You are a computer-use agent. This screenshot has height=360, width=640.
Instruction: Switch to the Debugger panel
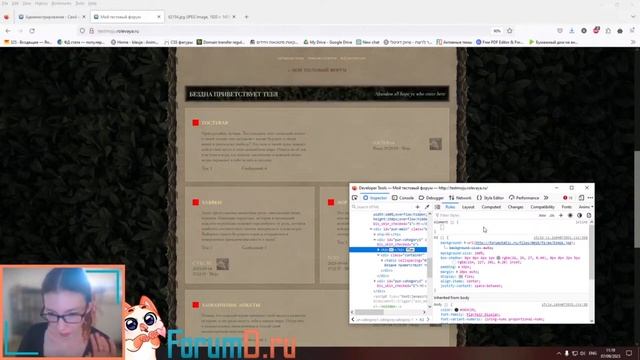click(431, 198)
